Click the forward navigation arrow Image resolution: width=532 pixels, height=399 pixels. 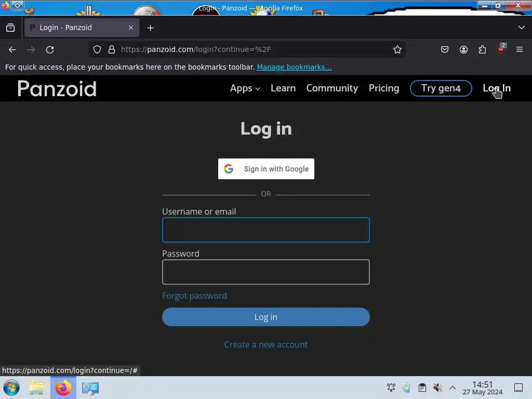pyautogui.click(x=31, y=50)
